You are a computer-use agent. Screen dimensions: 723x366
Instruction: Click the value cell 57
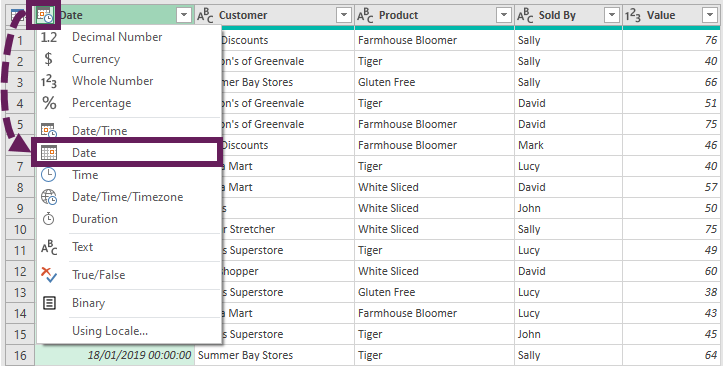(672, 187)
